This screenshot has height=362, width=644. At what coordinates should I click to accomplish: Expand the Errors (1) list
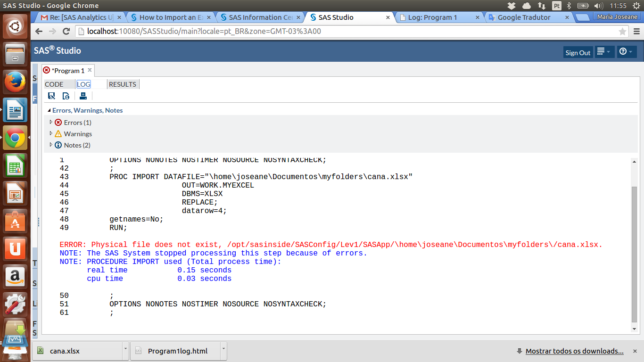[x=51, y=122]
